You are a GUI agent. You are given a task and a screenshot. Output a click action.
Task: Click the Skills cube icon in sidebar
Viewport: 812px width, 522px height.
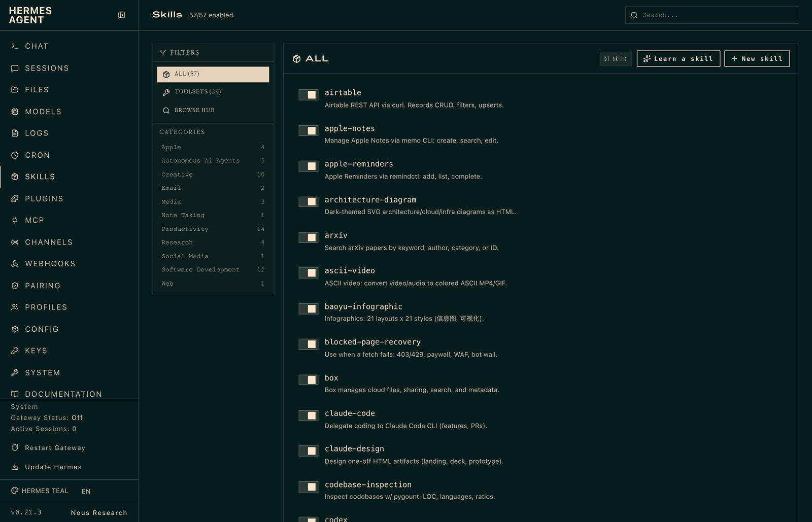[15, 177]
